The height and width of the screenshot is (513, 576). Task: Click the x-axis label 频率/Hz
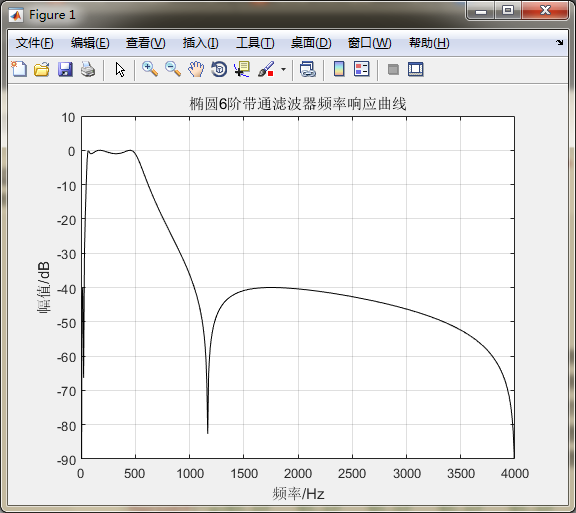(298, 494)
